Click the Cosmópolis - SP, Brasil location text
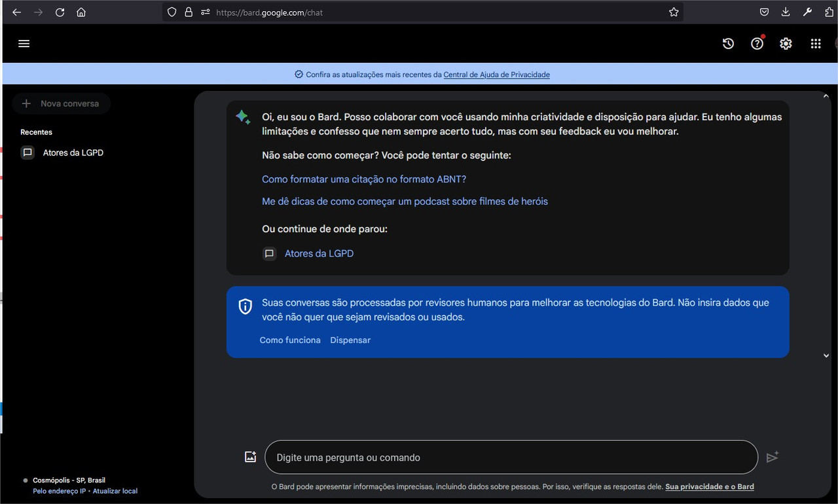Image resolution: width=838 pixels, height=504 pixels. click(69, 480)
